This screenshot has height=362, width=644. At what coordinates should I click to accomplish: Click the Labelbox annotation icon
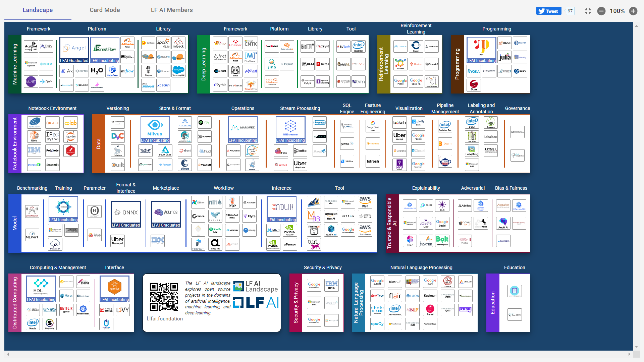click(x=491, y=136)
